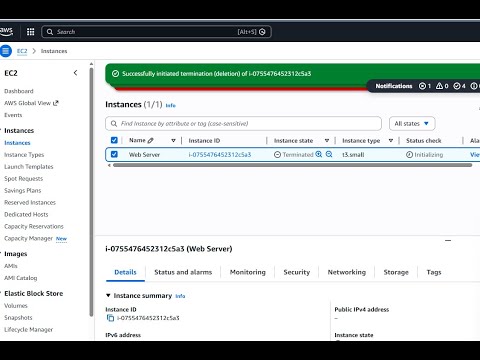Click the magnifier icon in the instance filter
Viewport: 480px width, 360px height.
click(x=114, y=124)
